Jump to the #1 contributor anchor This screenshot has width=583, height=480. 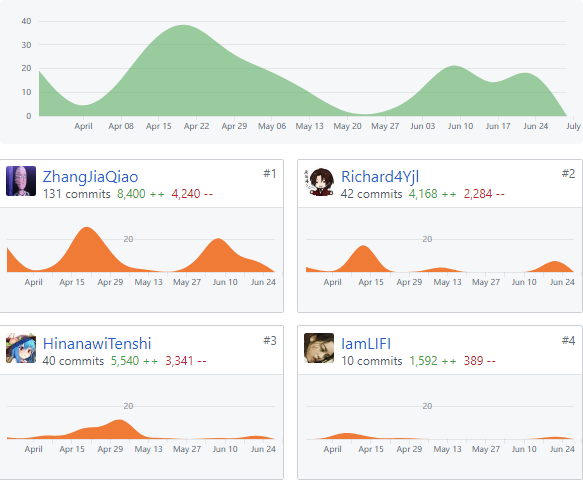[x=270, y=174]
